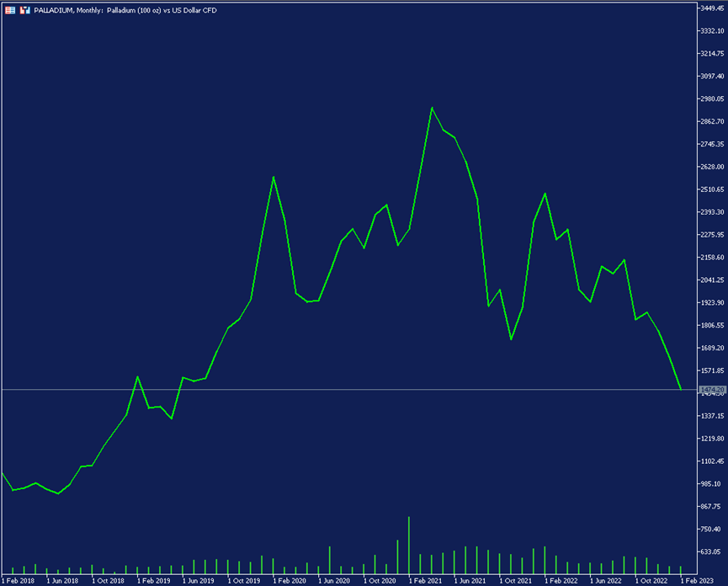Click the 2275.95 price axis label
Image resolution: width=728 pixels, height=586 pixels.
[x=712, y=235]
